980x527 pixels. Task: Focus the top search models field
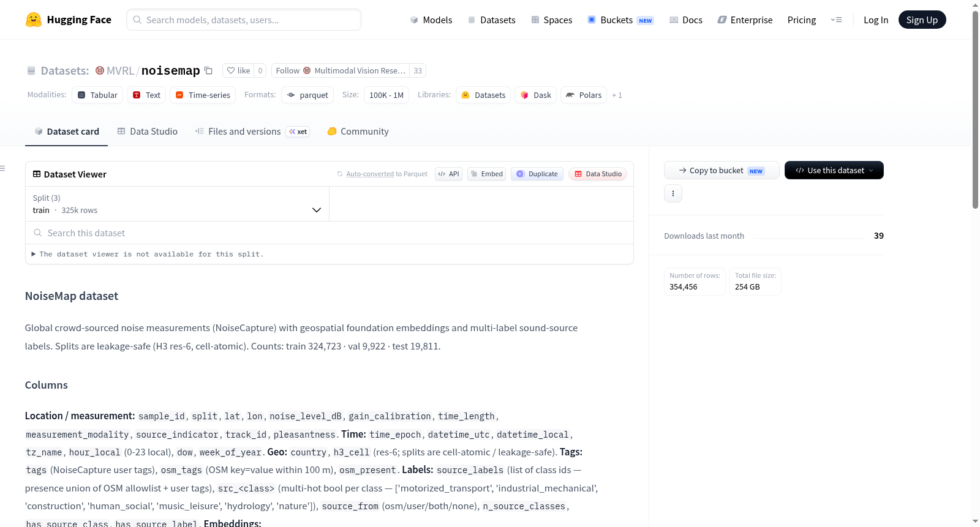244,20
